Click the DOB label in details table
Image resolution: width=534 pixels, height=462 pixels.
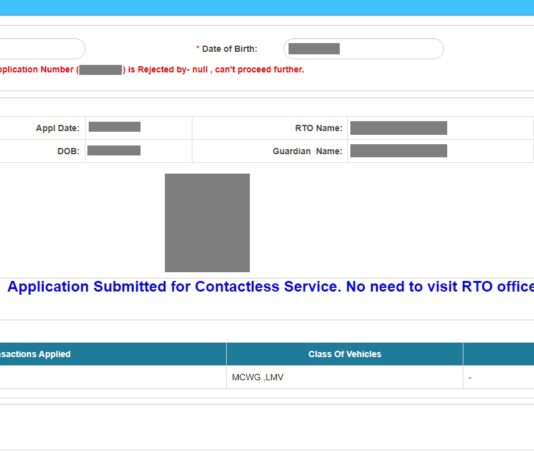coord(68,151)
